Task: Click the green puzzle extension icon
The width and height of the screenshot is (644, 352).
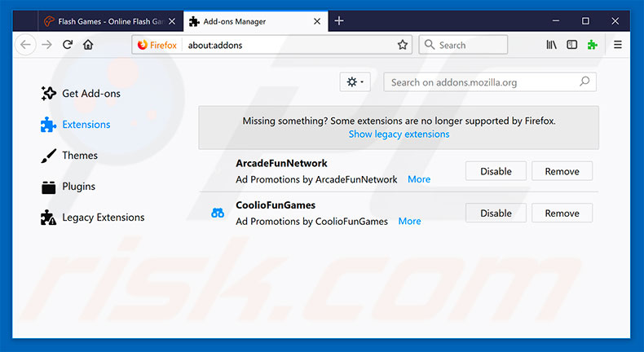Action: [x=593, y=45]
